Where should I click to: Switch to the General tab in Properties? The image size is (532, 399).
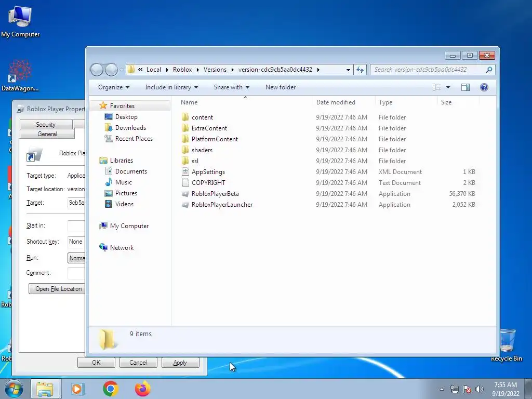tap(47, 134)
